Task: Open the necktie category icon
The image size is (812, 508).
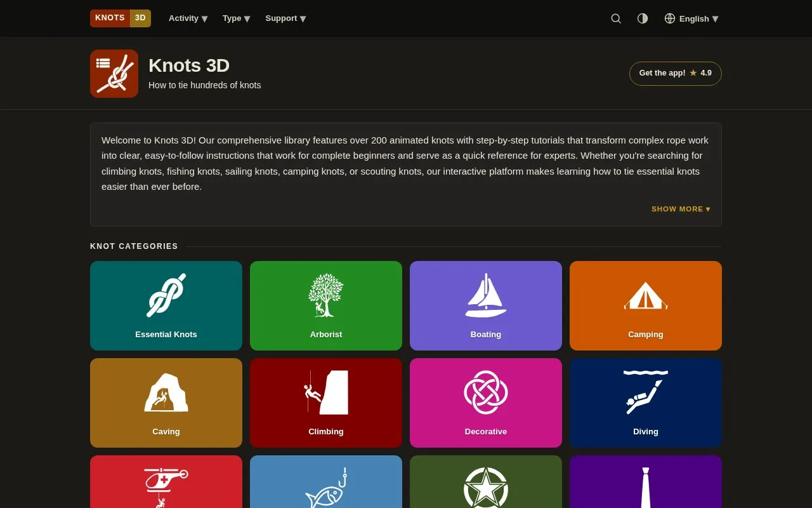Action: tap(646, 488)
